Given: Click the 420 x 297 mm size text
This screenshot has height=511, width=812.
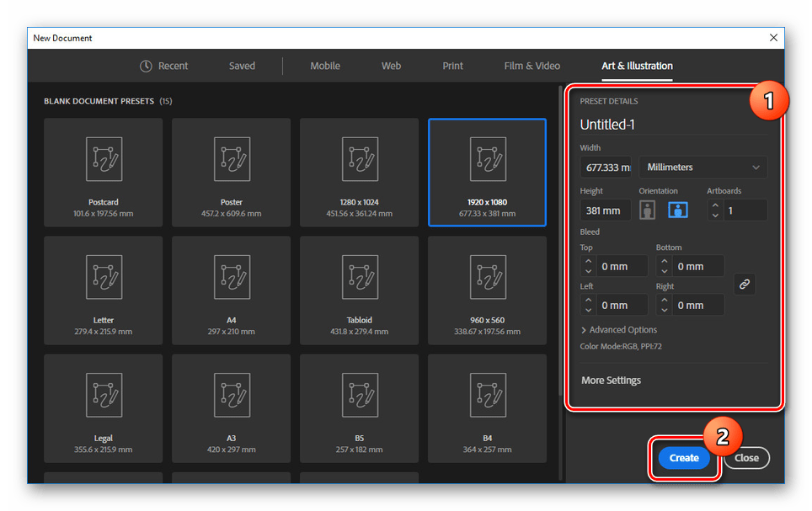Looking at the screenshot, I should 232,450.
